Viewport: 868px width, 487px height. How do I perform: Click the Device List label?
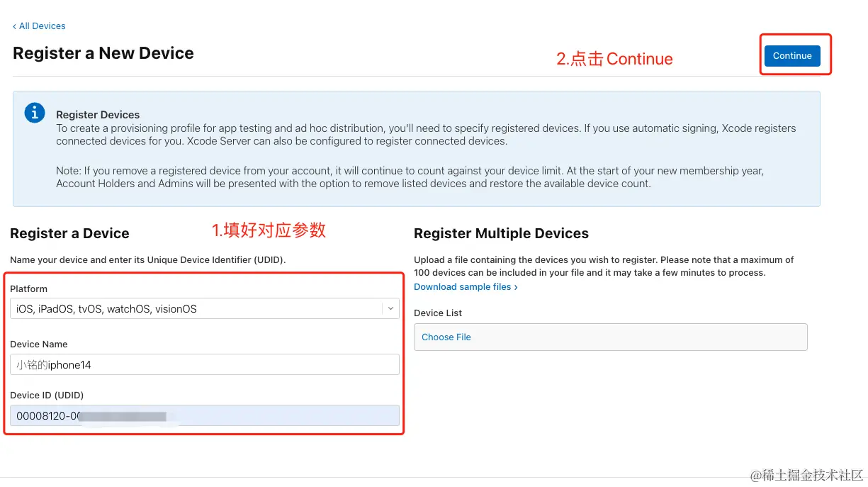pos(438,313)
